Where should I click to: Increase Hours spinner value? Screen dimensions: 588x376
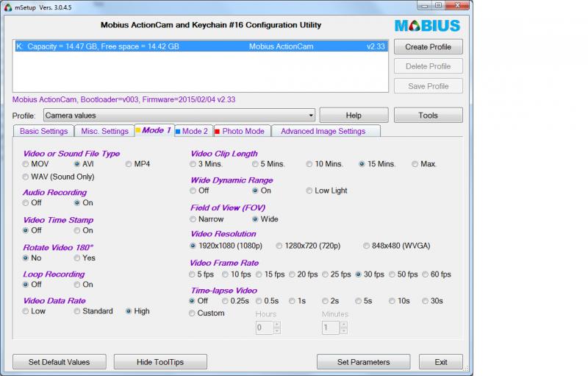tap(277, 324)
